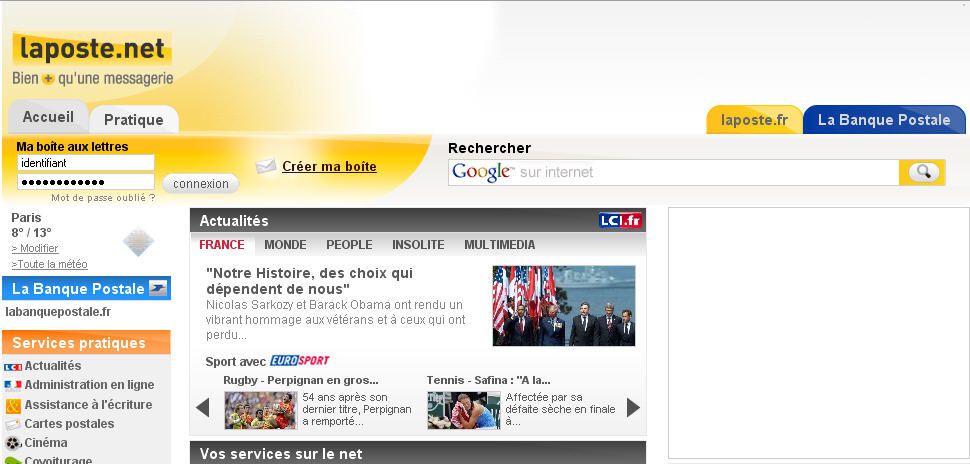Viewport: 970px width, 464px height.
Task: Select the INSOLITE news tab
Action: point(418,245)
